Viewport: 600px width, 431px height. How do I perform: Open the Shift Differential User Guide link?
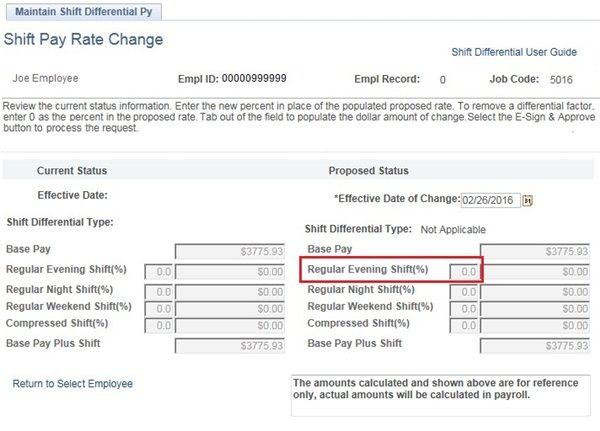pyautogui.click(x=514, y=51)
